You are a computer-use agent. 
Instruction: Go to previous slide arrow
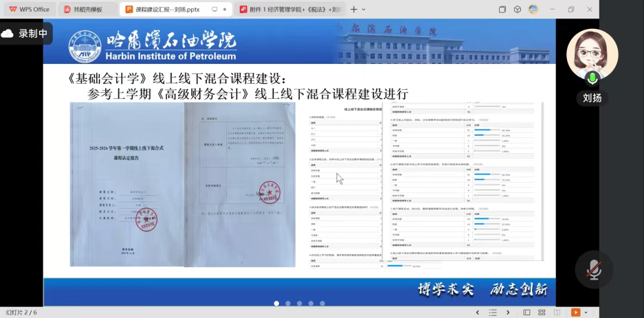(x=478, y=313)
